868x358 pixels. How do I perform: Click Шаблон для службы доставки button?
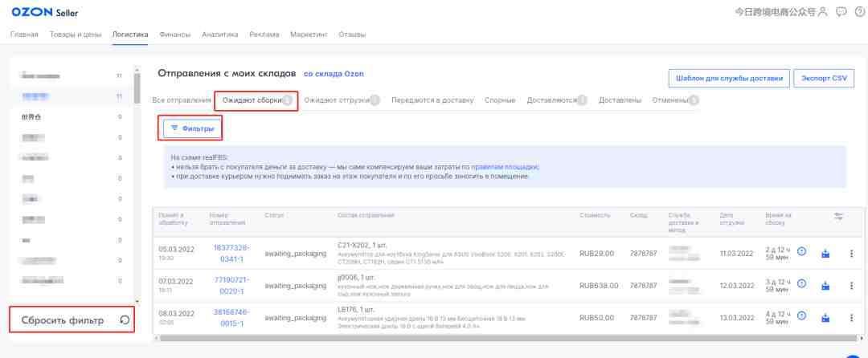[729, 79]
